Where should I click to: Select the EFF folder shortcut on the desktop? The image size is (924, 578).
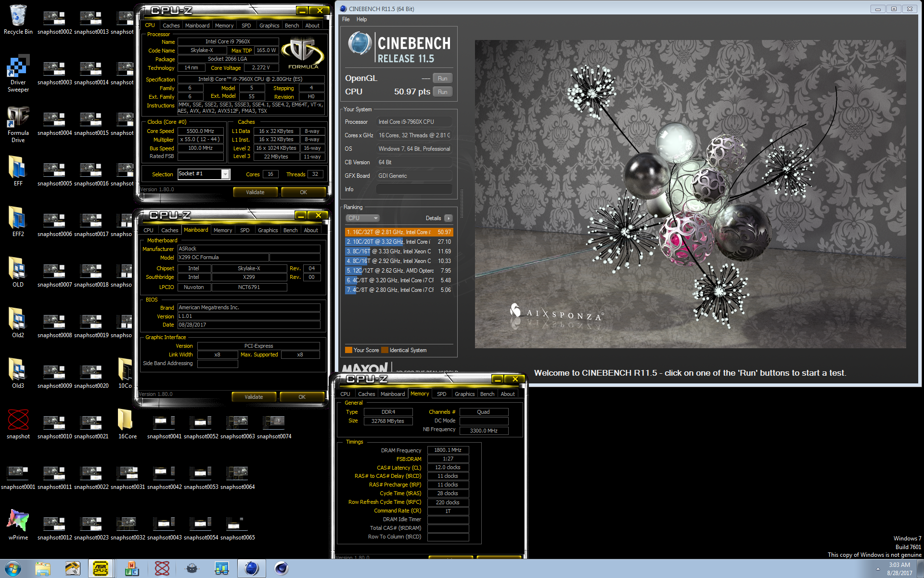(x=18, y=171)
